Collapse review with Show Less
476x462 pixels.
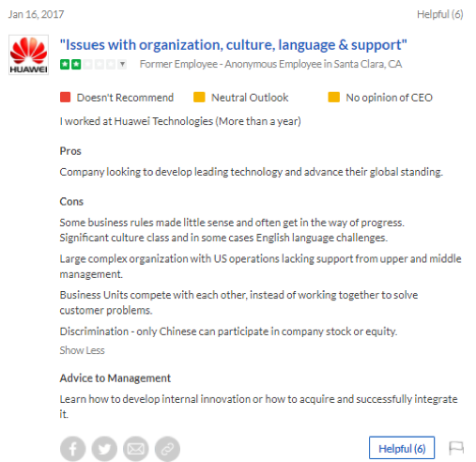(82, 350)
